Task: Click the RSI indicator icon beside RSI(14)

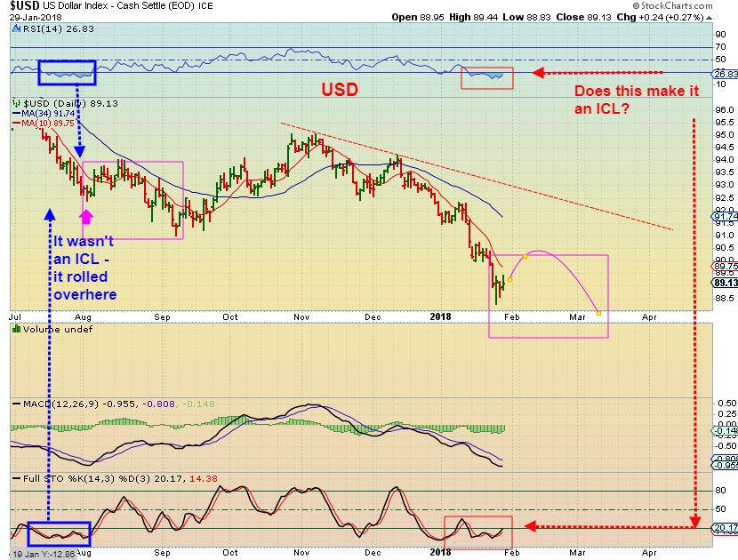Action: 17,28
